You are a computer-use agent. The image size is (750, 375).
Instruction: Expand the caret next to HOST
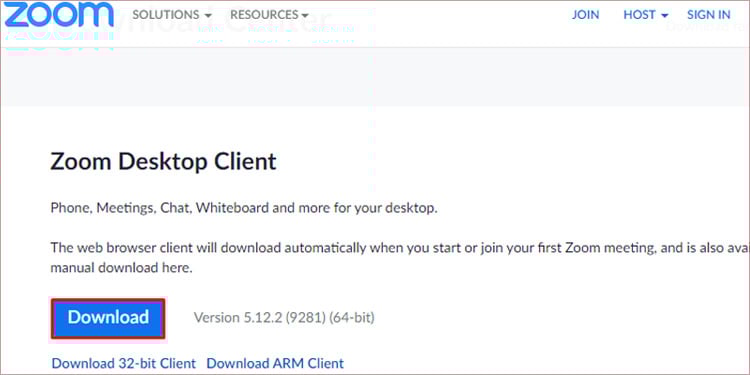click(664, 16)
